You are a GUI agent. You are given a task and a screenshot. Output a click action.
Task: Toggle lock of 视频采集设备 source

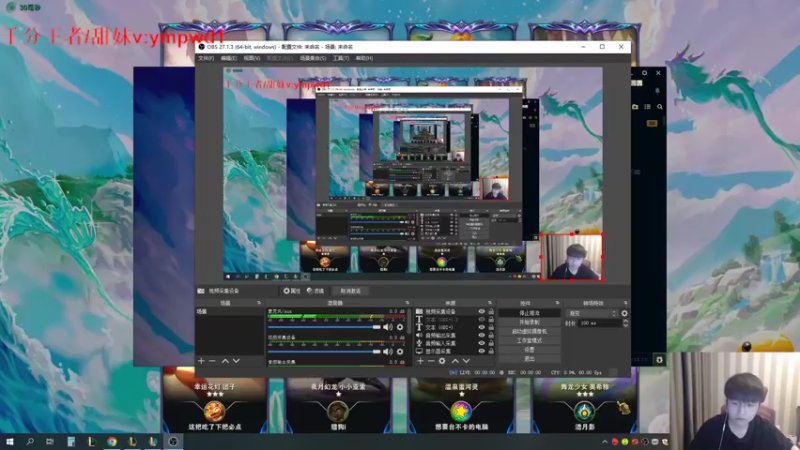(491, 311)
